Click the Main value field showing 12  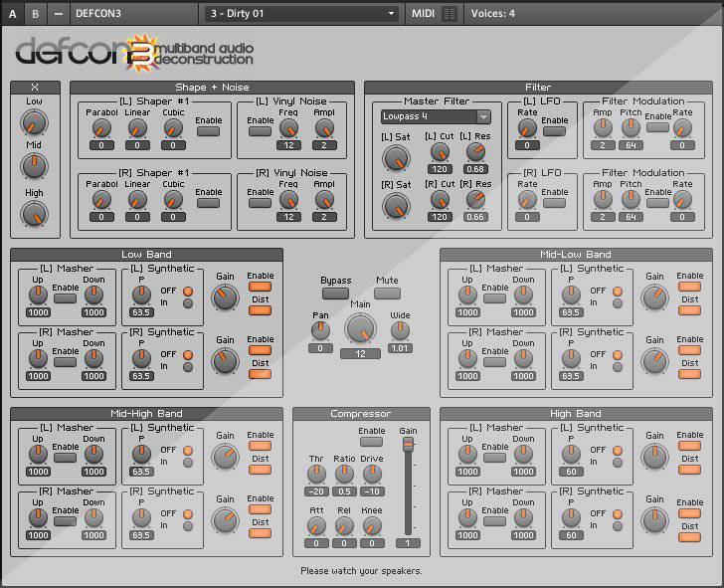coord(361,354)
